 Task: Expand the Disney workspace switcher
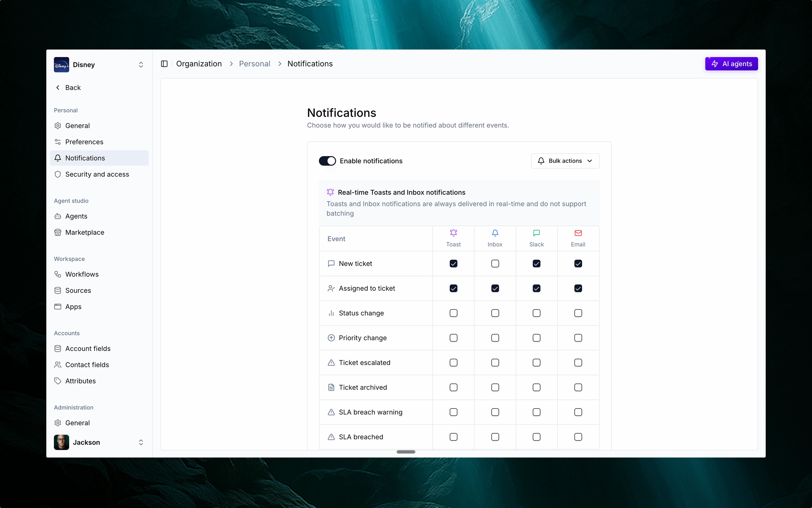(141, 65)
